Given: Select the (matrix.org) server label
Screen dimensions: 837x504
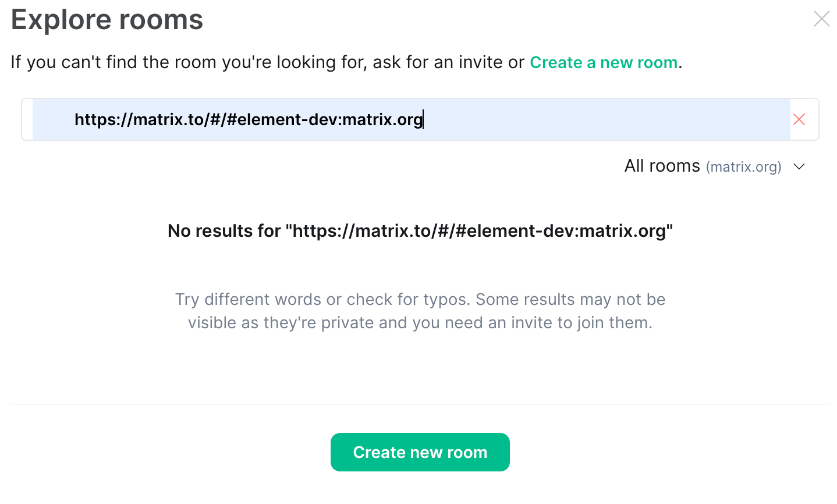Looking at the screenshot, I should point(743,167).
